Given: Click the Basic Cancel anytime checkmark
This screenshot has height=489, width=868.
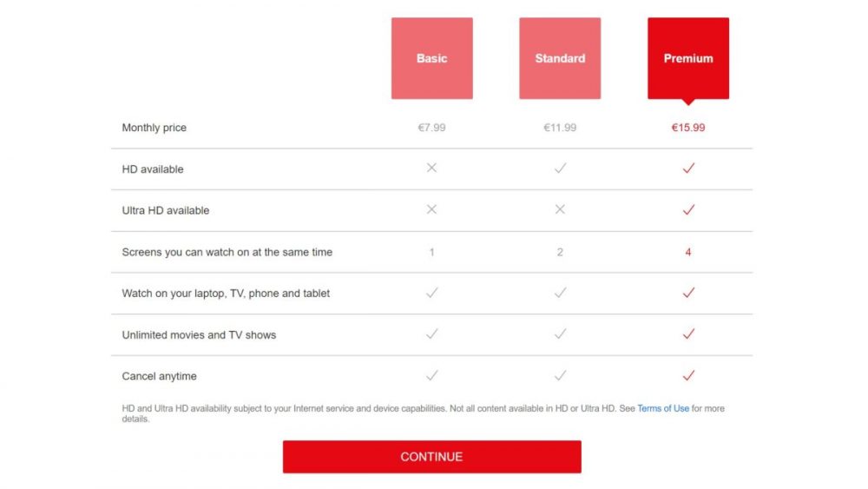Looking at the screenshot, I should click(431, 375).
